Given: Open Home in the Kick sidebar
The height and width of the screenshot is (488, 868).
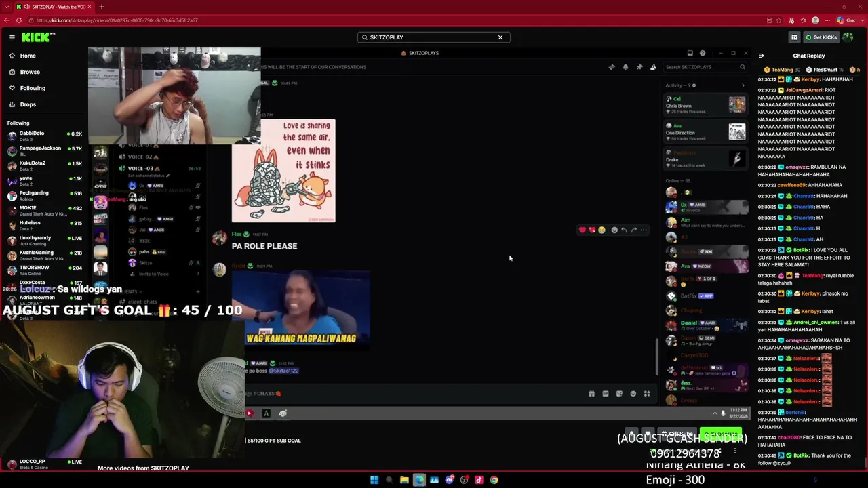Looking at the screenshot, I should point(28,56).
